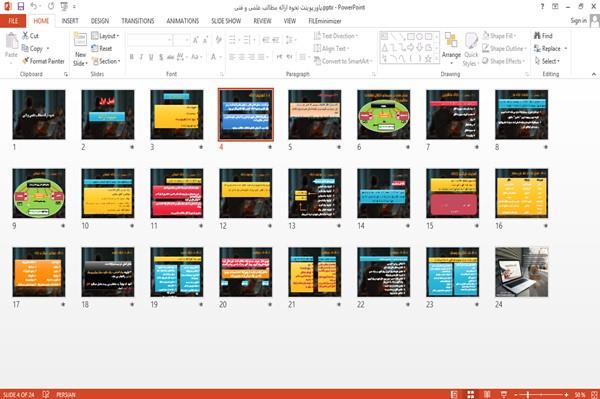600x399 pixels.
Task: Switch to the FILEminimizer tab
Action: tap(324, 21)
